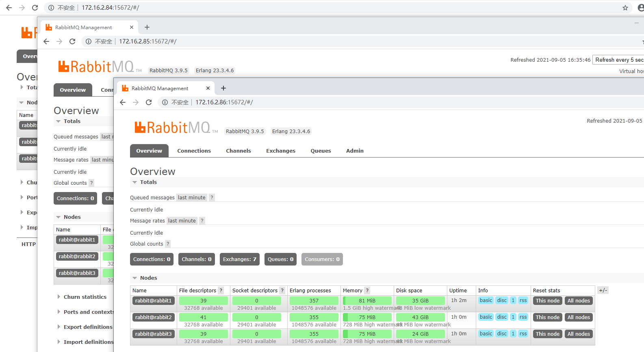Open the Admin tab in front window
The width and height of the screenshot is (644, 352).
355,151
